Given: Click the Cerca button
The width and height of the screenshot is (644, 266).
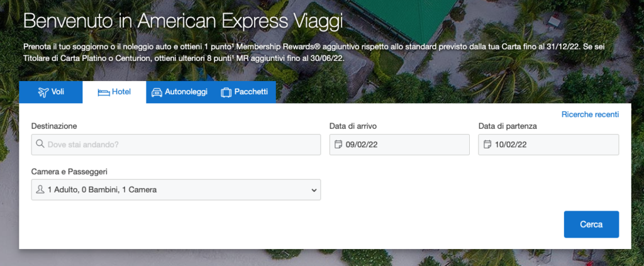Looking at the screenshot, I should (591, 224).
